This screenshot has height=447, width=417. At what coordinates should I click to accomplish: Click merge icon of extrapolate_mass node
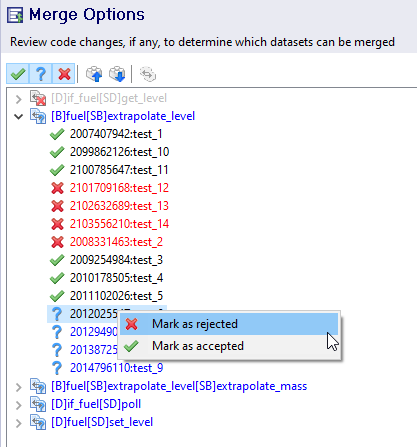[x=38, y=386]
